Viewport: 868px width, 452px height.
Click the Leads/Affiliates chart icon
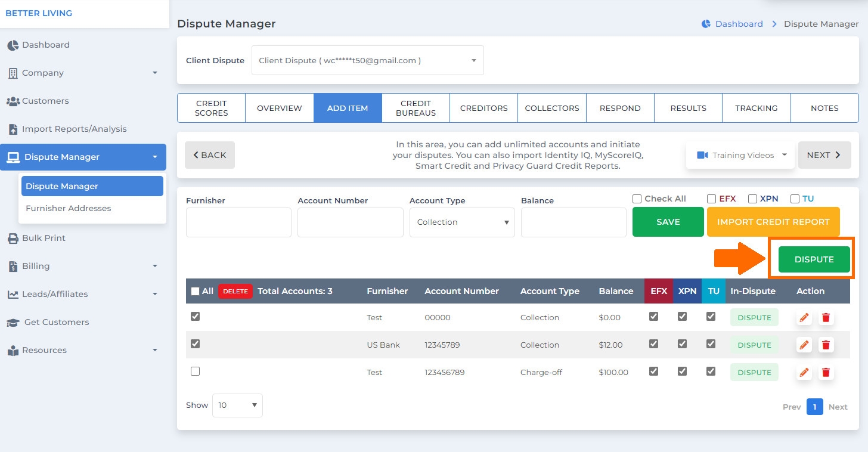click(x=13, y=295)
